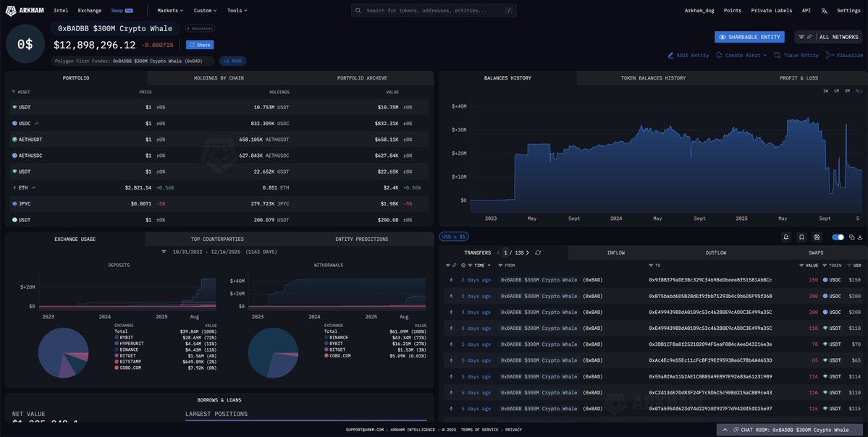Toggle the switch above the transfers table
868x437 pixels.
[x=838, y=237]
